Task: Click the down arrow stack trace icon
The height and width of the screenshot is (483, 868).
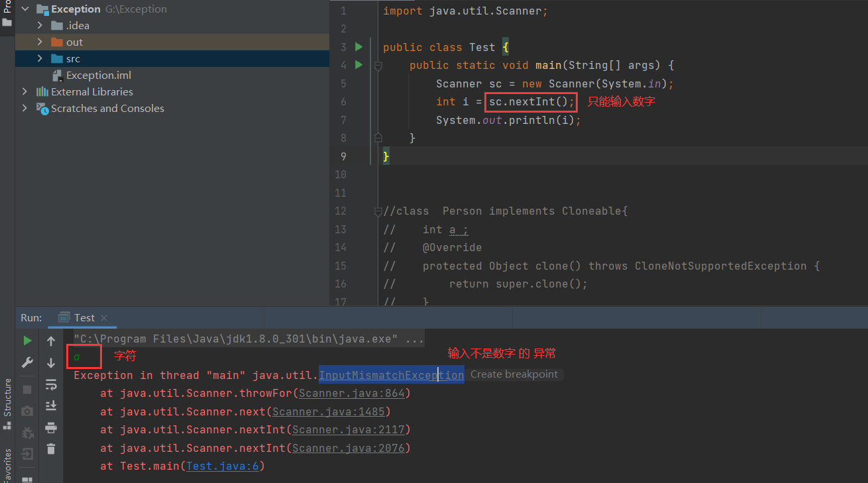Action: (x=51, y=362)
